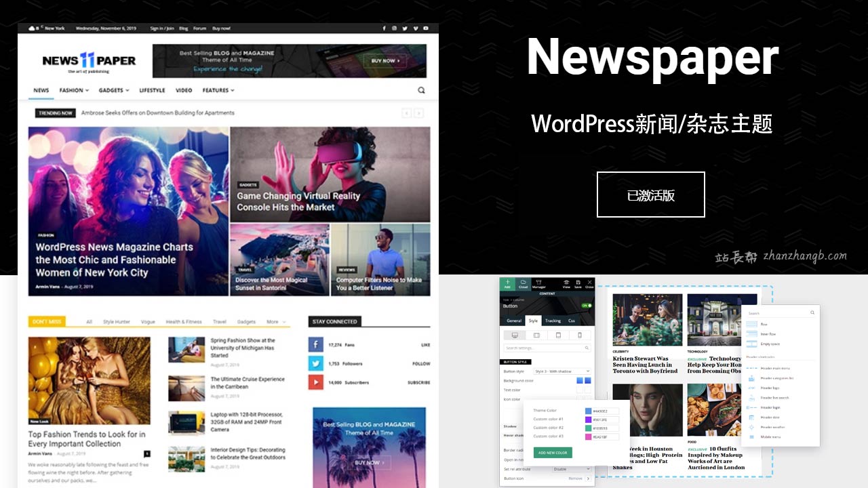Switch to mobile view with the phone icon
868x488 pixels.
point(580,335)
